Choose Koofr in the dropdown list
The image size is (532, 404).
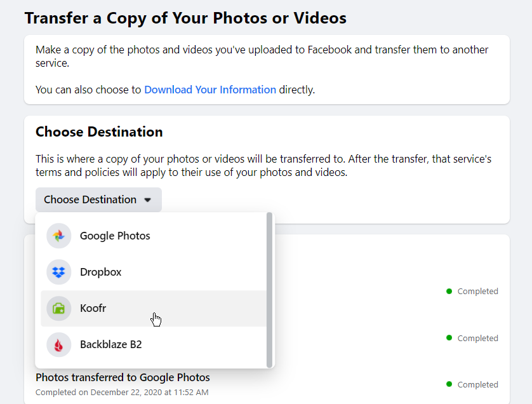click(x=154, y=308)
